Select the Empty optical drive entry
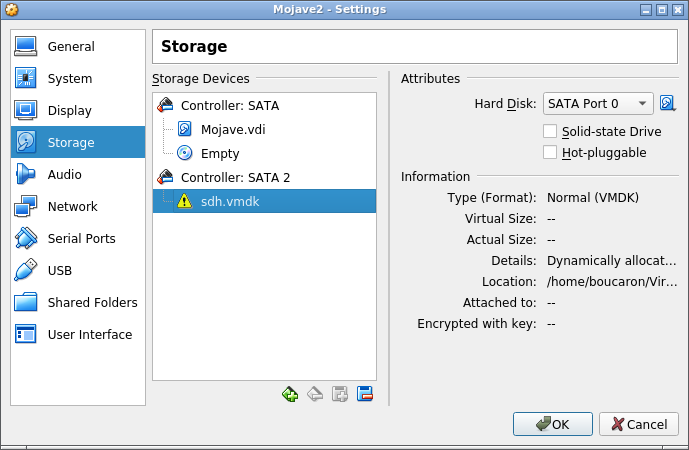This screenshot has height=450, width=689. tap(219, 153)
